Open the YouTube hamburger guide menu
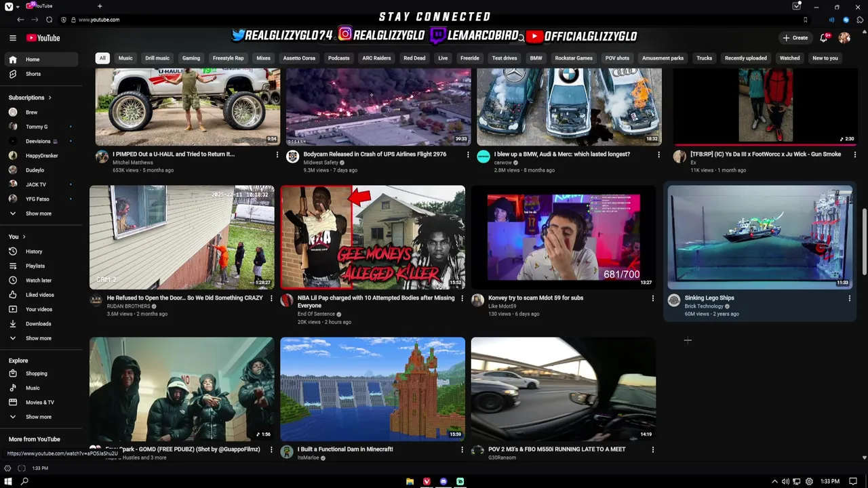 12,38
